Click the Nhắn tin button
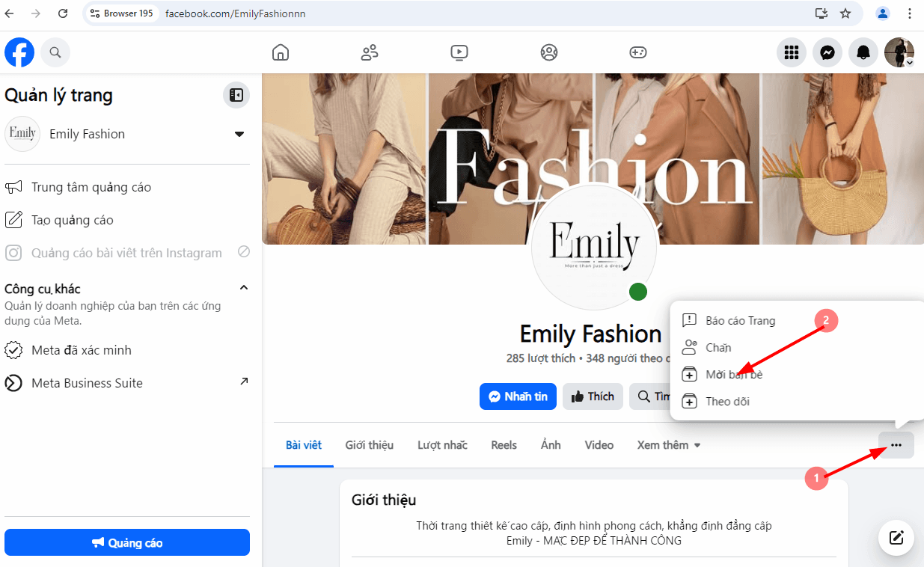924x567 pixels. pyautogui.click(x=518, y=396)
